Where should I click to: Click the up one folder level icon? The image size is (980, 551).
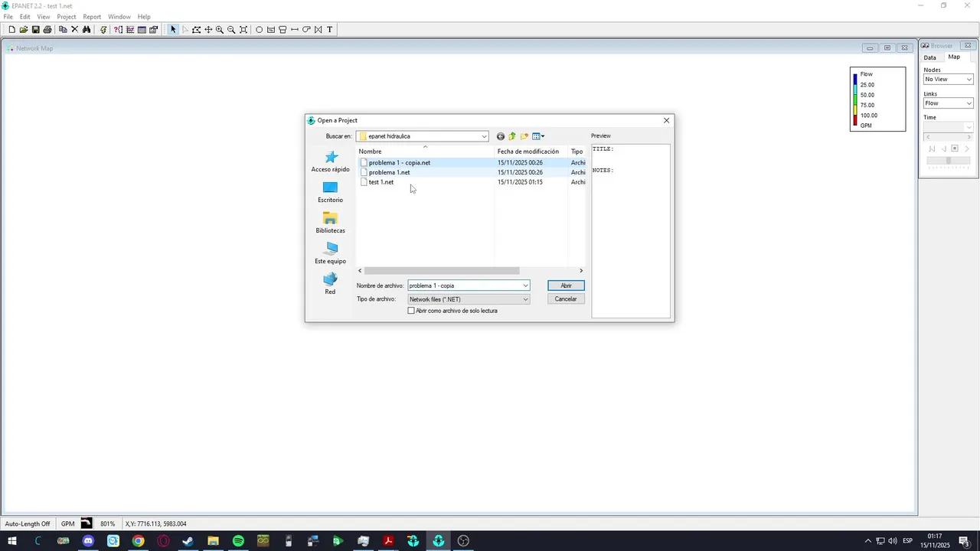coord(512,136)
